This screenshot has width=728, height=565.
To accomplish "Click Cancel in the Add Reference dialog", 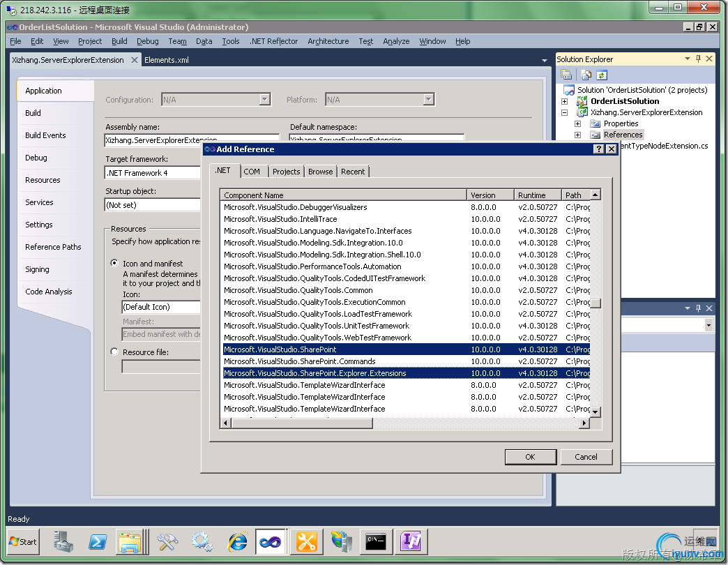I will tap(586, 457).
